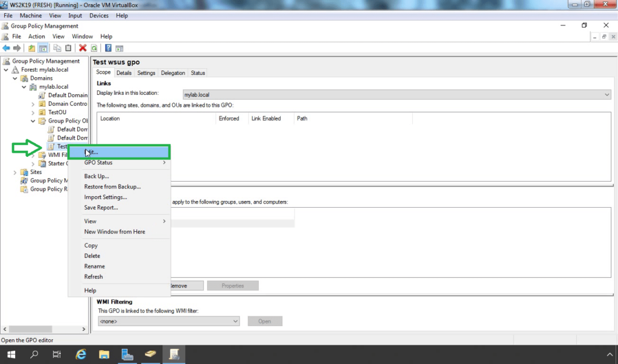Open the GPO Status submenu
Viewport: 618px width, 364px height.
[x=119, y=162]
